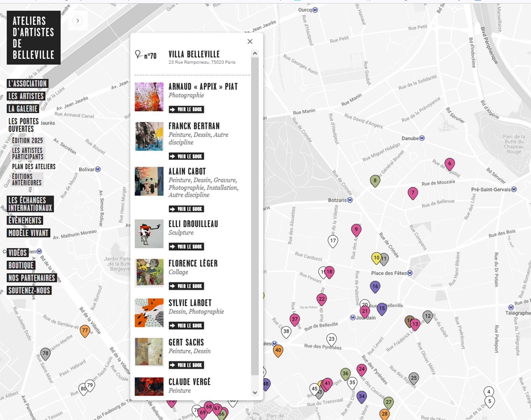This screenshot has height=420, width=531.
Task: Click the Ateliers d'Artistes de Belleville logo
Action: pyautogui.click(x=33, y=38)
